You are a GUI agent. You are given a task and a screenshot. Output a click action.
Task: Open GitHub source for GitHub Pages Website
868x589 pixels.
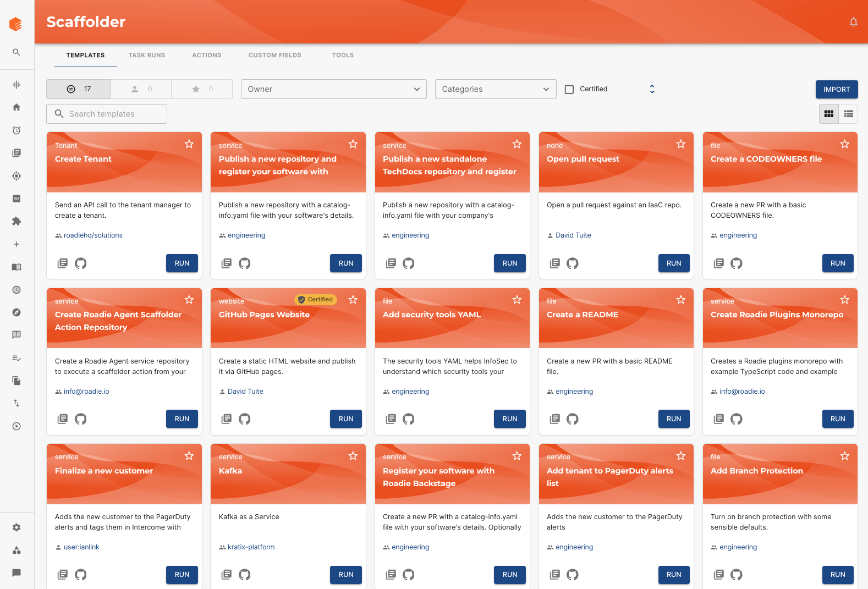[x=245, y=419]
